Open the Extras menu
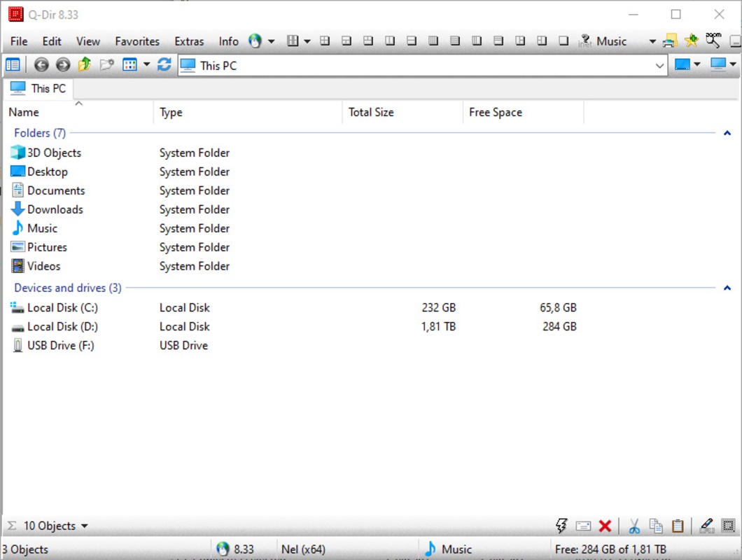The width and height of the screenshot is (742, 560). coord(189,41)
